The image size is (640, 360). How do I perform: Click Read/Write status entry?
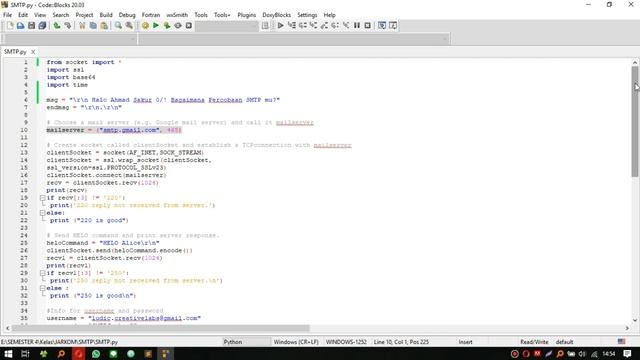pos(534,342)
